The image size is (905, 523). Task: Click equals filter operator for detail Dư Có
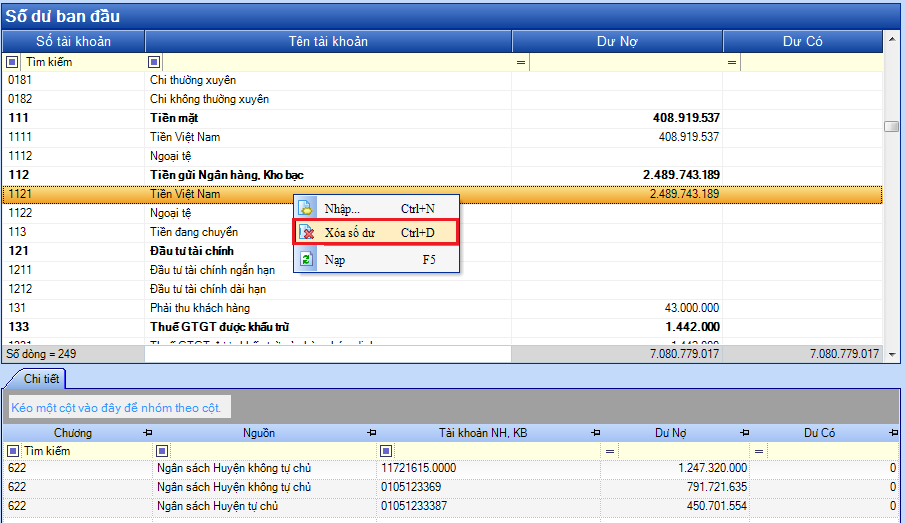point(758,451)
